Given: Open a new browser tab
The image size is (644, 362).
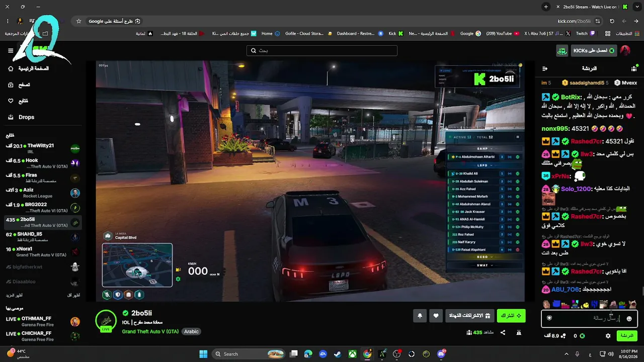Looking at the screenshot, I should [x=546, y=7].
